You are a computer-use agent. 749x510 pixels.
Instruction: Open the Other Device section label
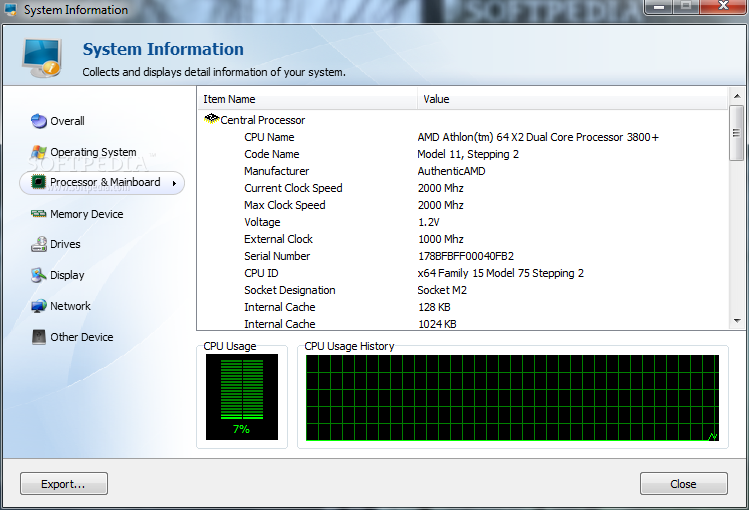pyautogui.click(x=82, y=337)
